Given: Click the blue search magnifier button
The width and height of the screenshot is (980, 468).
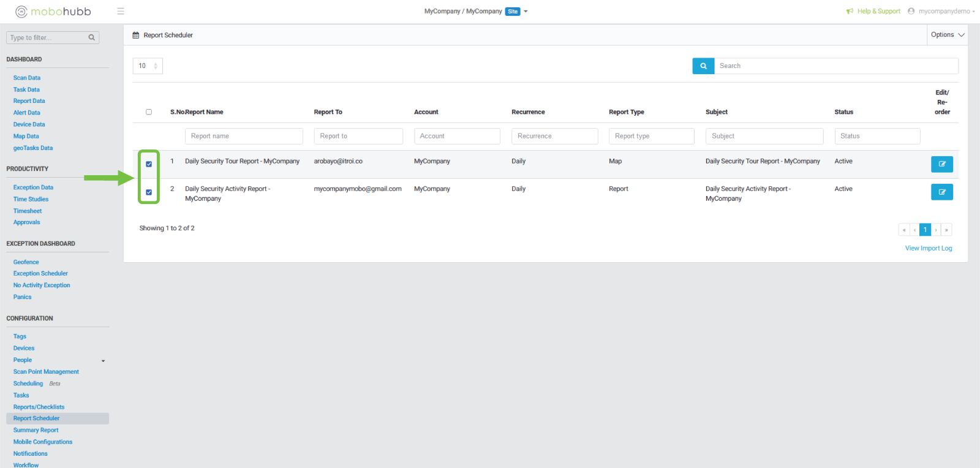Looking at the screenshot, I should click(703, 66).
